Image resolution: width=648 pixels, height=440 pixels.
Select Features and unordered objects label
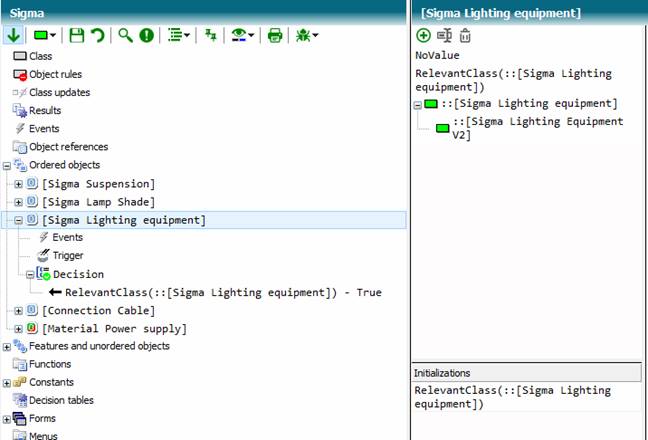[99, 346]
